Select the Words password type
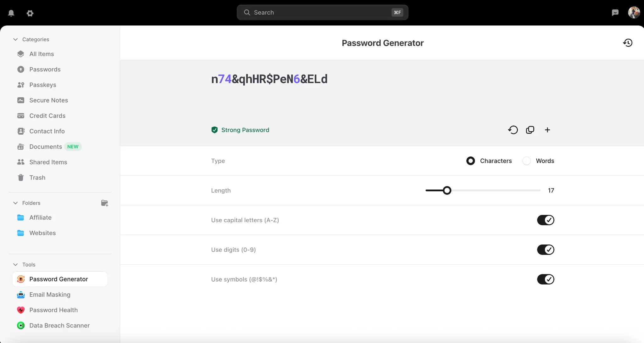Image resolution: width=644 pixels, height=343 pixels. (527, 161)
